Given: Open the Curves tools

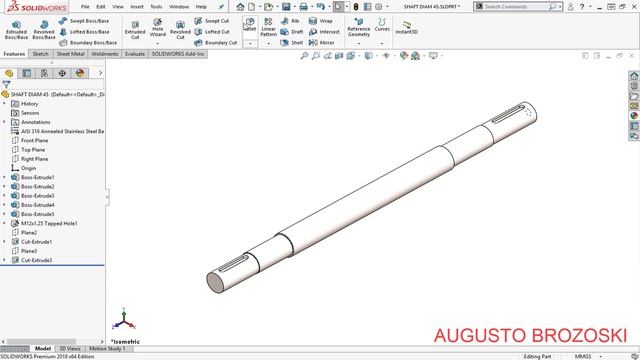Looking at the screenshot, I should pyautogui.click(x=382, y=24).
